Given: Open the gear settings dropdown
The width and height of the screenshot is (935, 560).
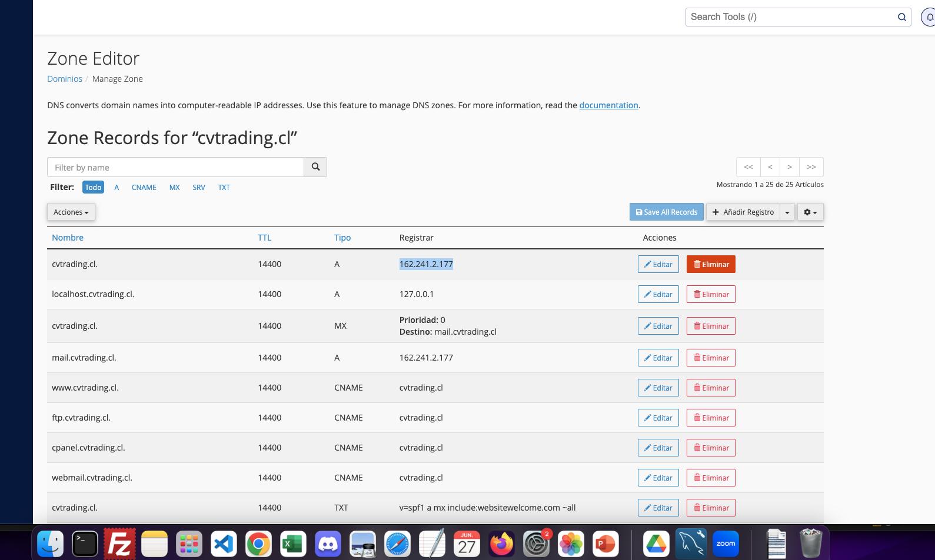Looking at the screenshot, I should tap(810, 212).
